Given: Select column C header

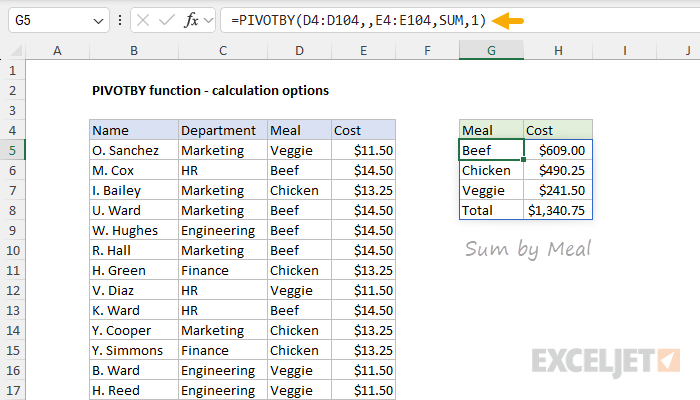Looking at the screenshot, I should (223, 50).
